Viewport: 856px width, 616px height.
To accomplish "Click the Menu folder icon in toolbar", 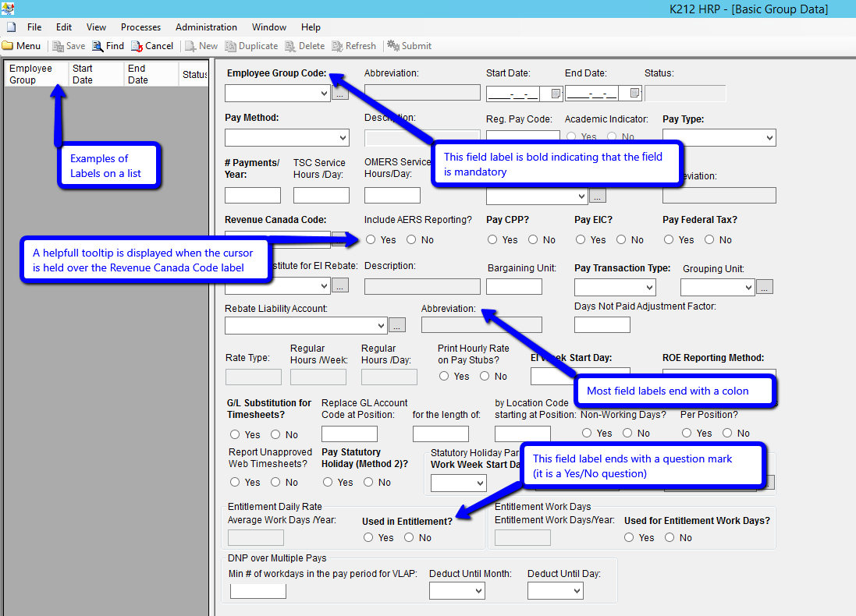I will [8, 46].
